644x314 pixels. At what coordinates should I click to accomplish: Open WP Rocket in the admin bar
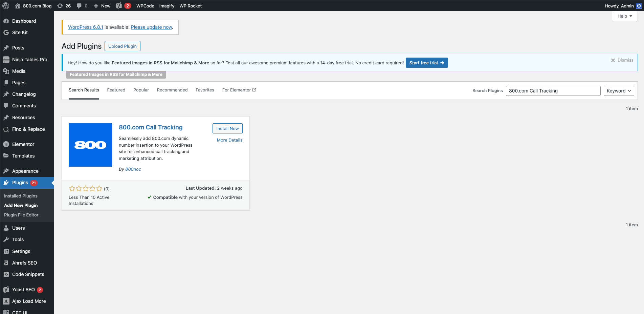click(x=191, y=6)
